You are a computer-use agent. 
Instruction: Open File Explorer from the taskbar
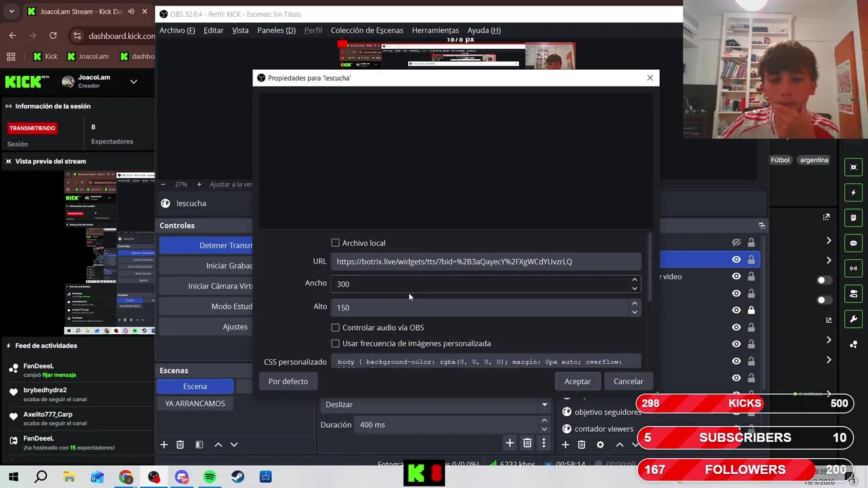(x=69, y=477)
